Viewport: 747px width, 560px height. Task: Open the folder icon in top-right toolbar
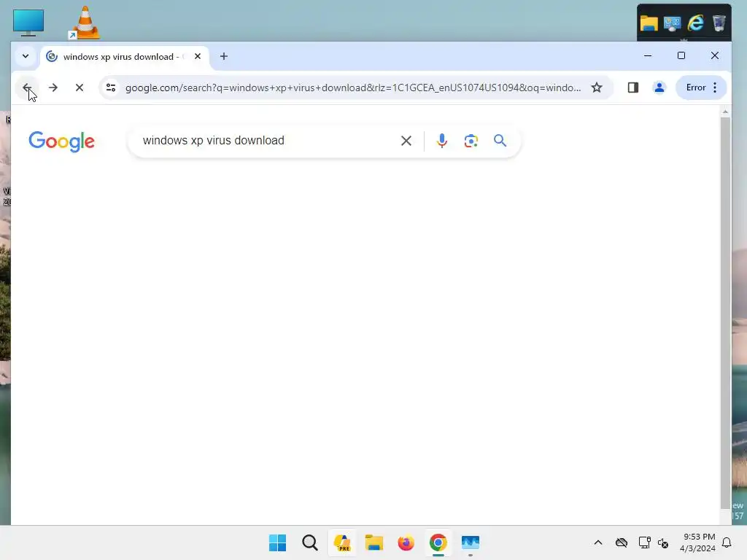[x=649, y=23]
